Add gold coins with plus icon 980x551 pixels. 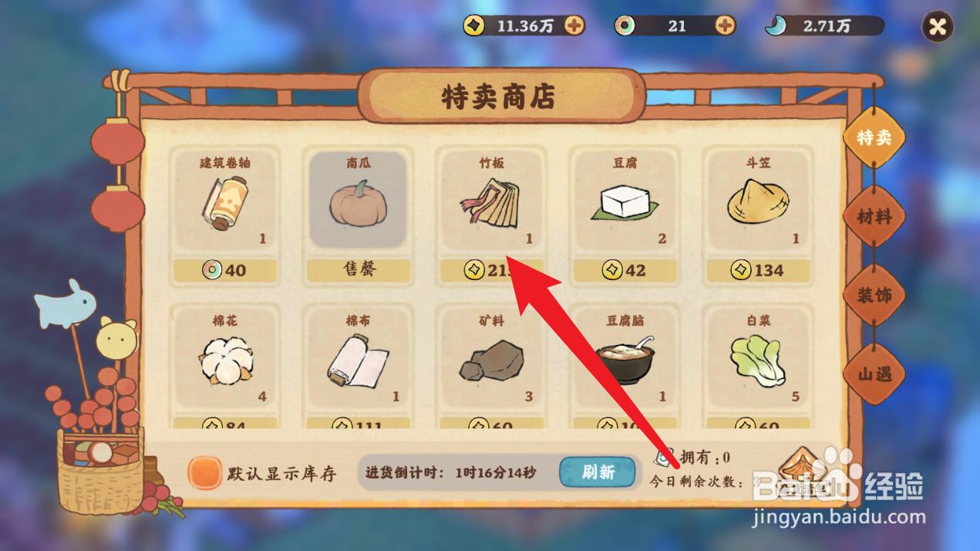[574, 25]
